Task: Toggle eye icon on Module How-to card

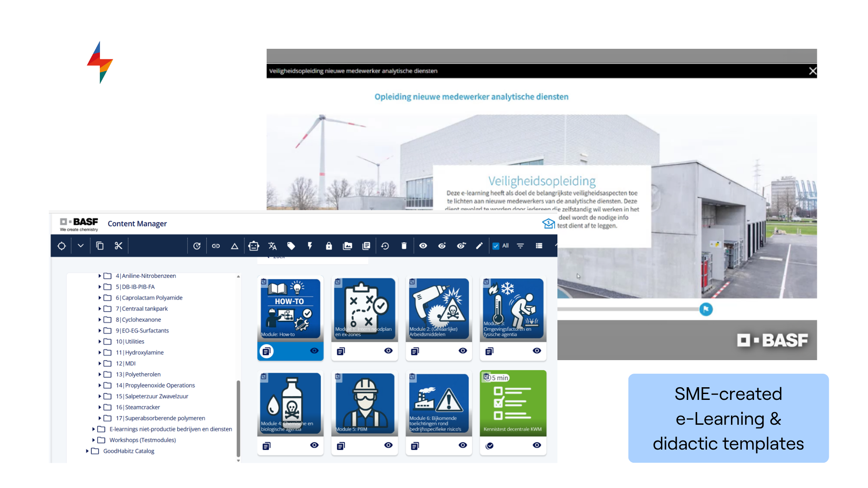Action: (314, 351)
